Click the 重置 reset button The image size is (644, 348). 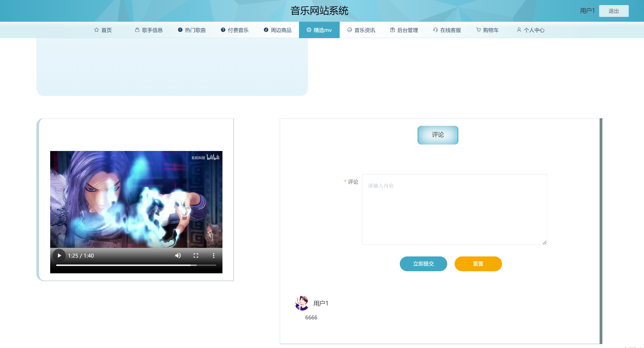coord(478,264)
